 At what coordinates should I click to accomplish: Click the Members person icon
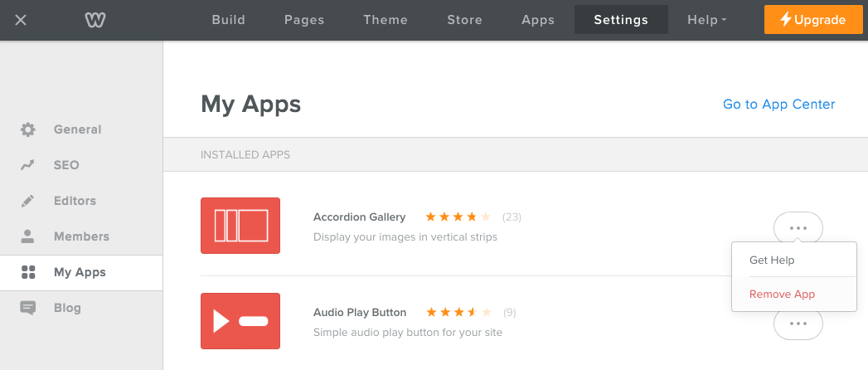(27, 236)
